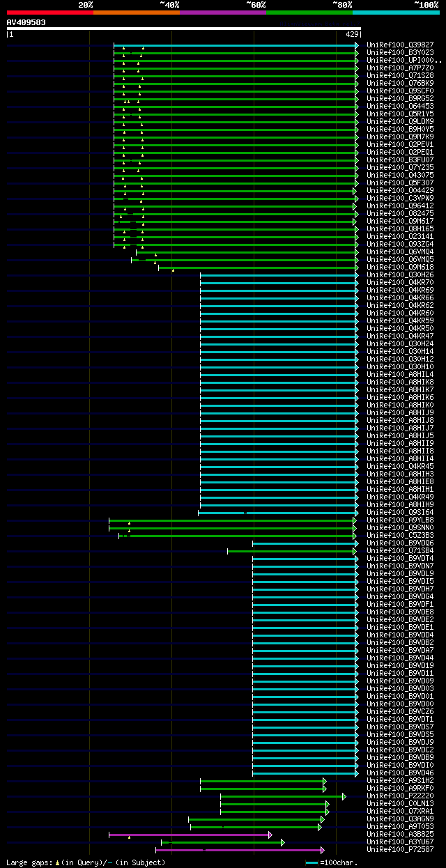Click hit label UniRef100_B9VD46
This screenshot has width=446, height=868.
[x=400, y=773]
